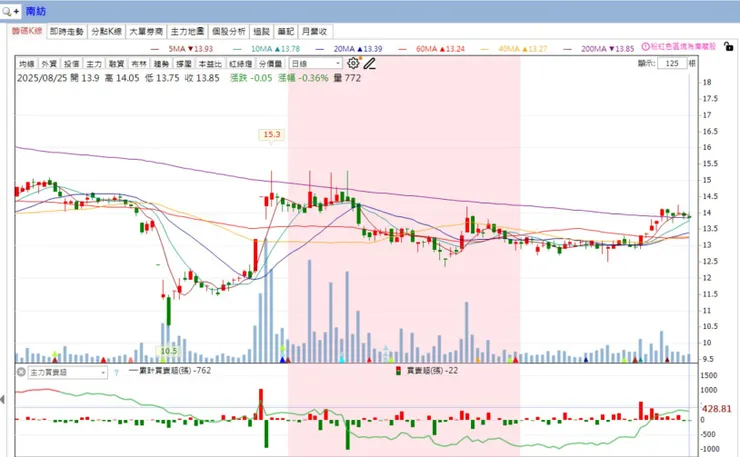The height and width of the screenshot is (457, 740).
Task: Toggle 投信 overlay button
Action: (72, 64)
